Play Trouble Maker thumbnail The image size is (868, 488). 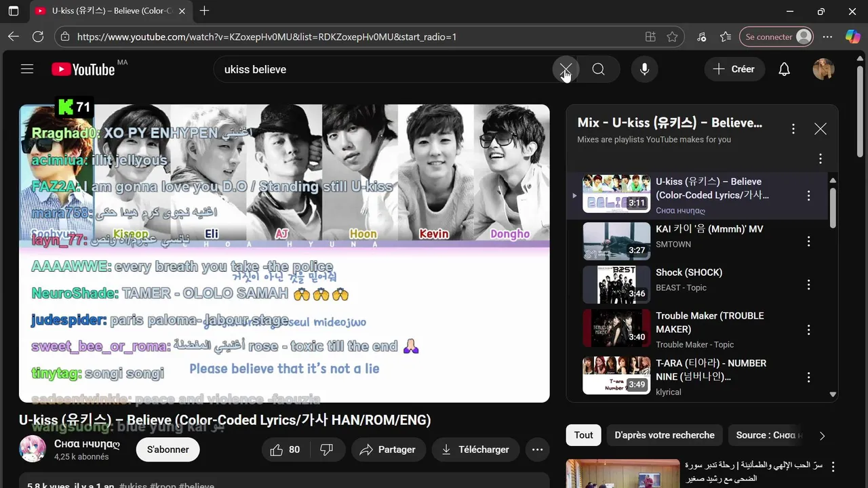coord(616,328)
